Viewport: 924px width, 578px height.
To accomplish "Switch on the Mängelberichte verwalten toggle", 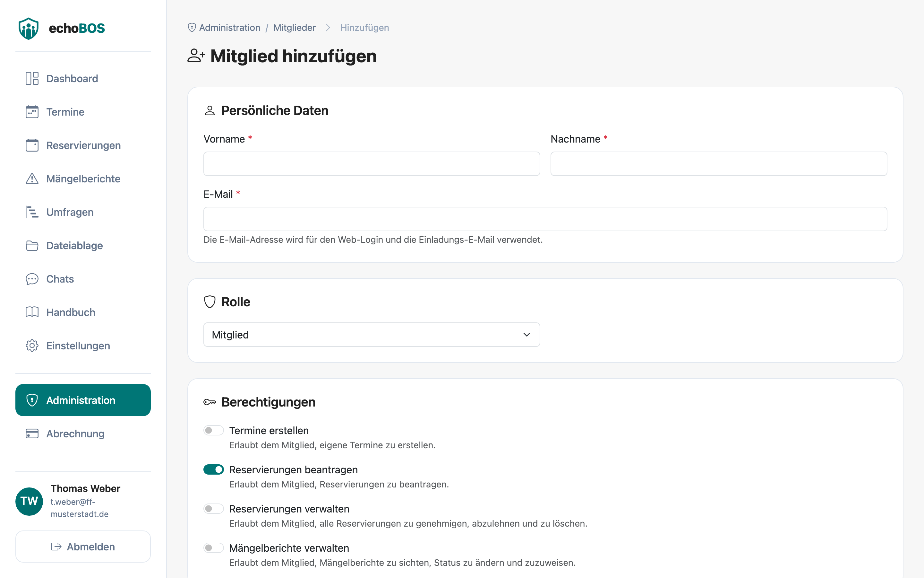I will pyautogui.click(x=213, y=548).
